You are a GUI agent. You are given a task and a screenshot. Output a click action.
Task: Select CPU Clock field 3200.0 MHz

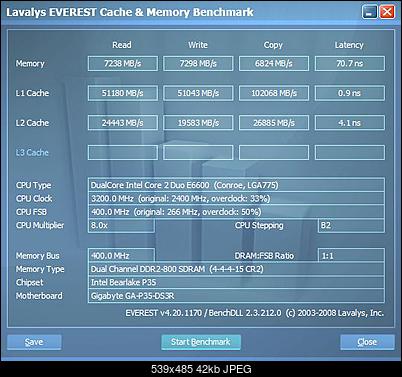click(236, 198)
